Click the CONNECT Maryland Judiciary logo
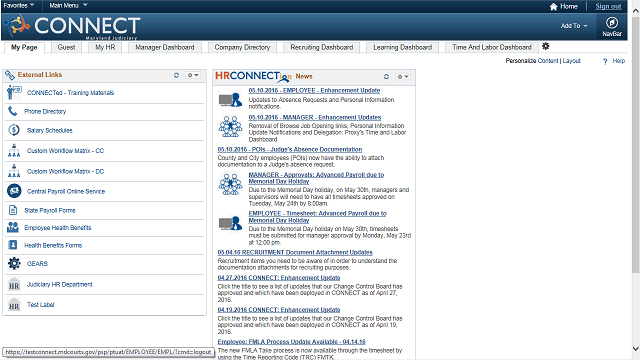Screen dimensions: 640x360 point(73,27)
